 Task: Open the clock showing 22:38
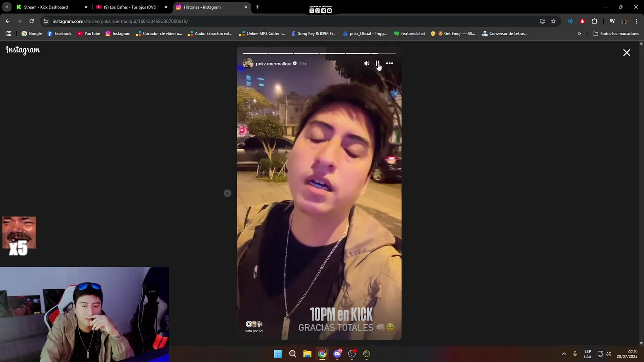(x=628, y=354)
